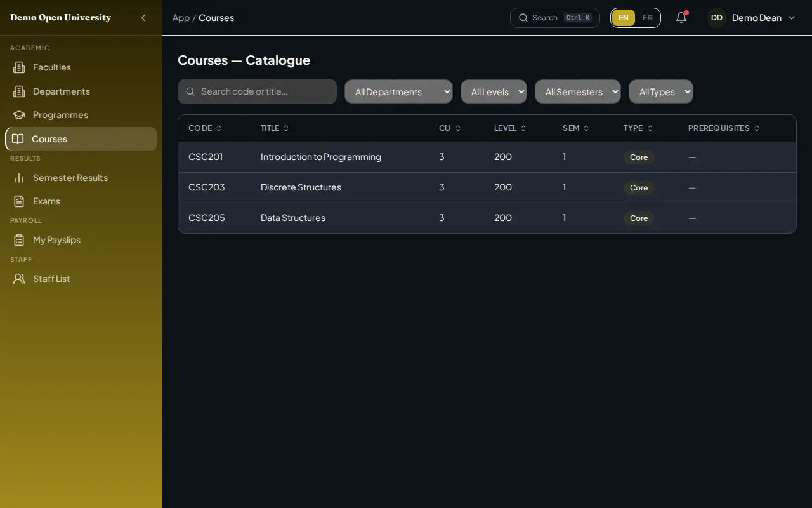Click the Departments building icon
This screenshot has height=508, width=812.
pyautogui.click(x=19, y=91)
